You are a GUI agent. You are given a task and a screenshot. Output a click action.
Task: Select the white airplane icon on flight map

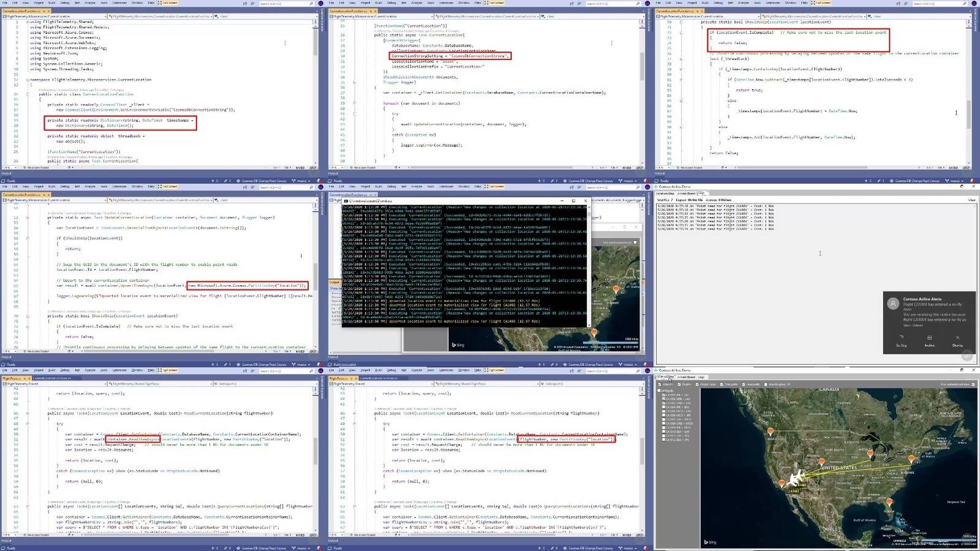tap(796, 479)
